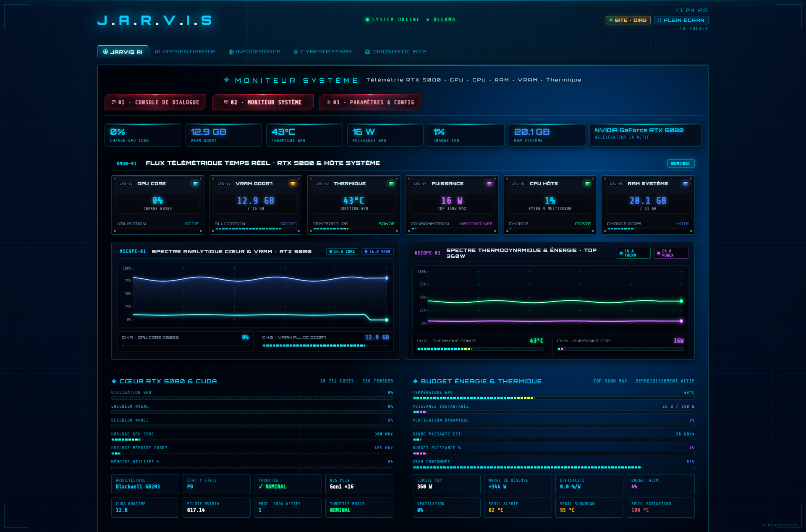
Task: Go to the Cyberdéfense tab
Action: pos(323,52)
